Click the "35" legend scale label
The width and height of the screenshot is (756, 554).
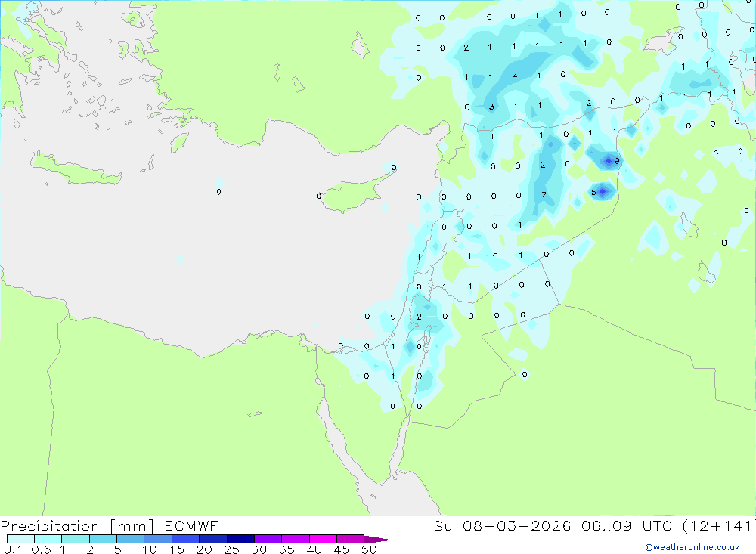coord(287,549)
